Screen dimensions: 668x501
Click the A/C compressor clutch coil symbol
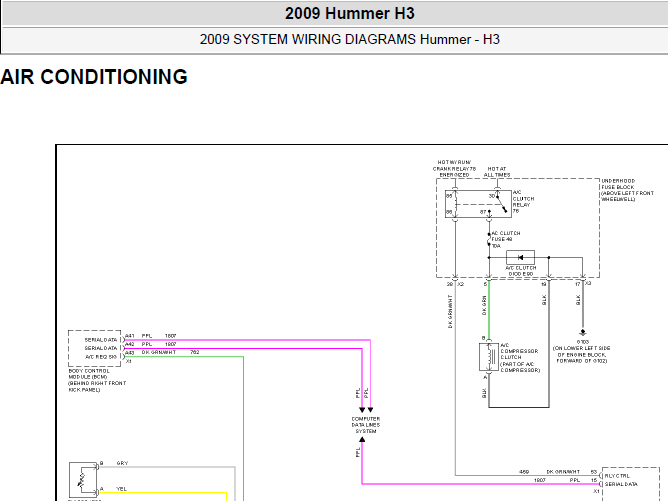(x=489, y=357)
